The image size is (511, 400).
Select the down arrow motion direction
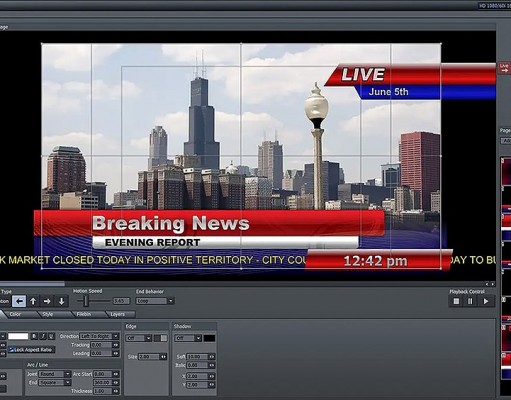[x=61, y=301]
